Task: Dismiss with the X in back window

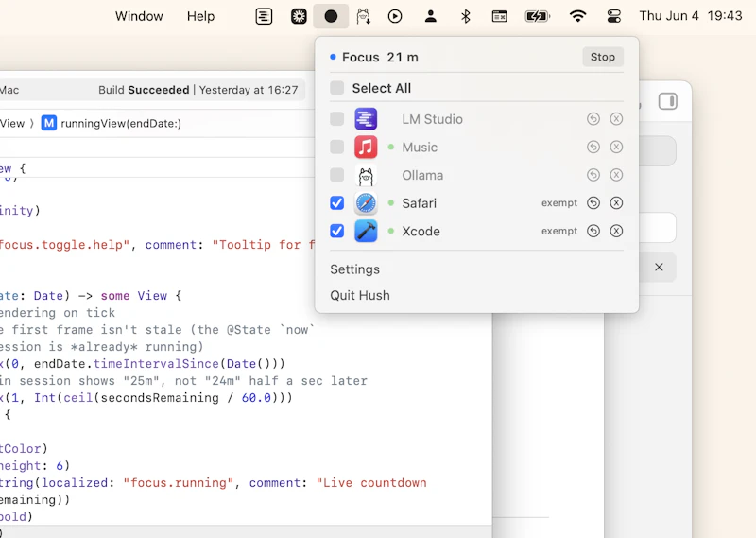Action: click(659, 267)
